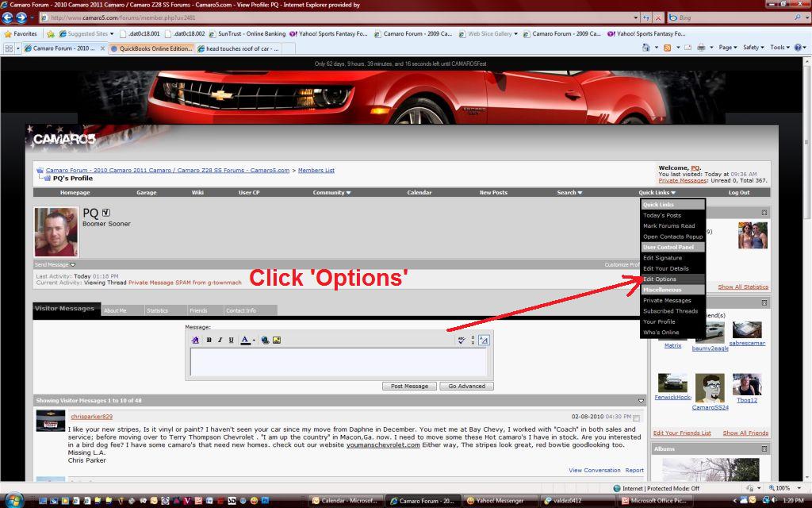Viewport: 812px width, 508px height.
Task: Toggle the Send Message dropdown arrow
Action: tap(73, 264)
